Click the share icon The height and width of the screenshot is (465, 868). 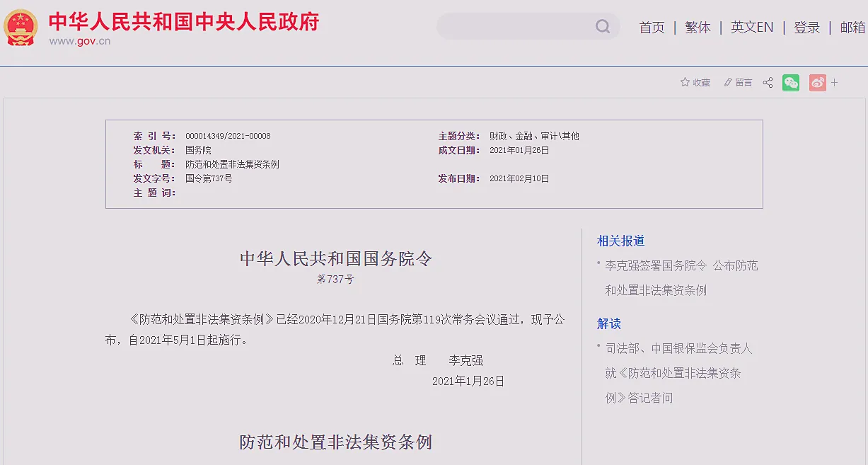click(768, 83)
